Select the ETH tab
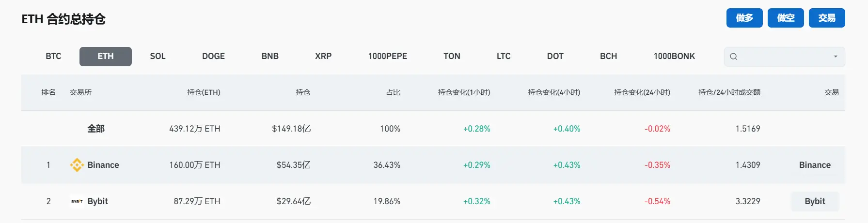This screenshot has height=223, width=868. pos(106,56)
